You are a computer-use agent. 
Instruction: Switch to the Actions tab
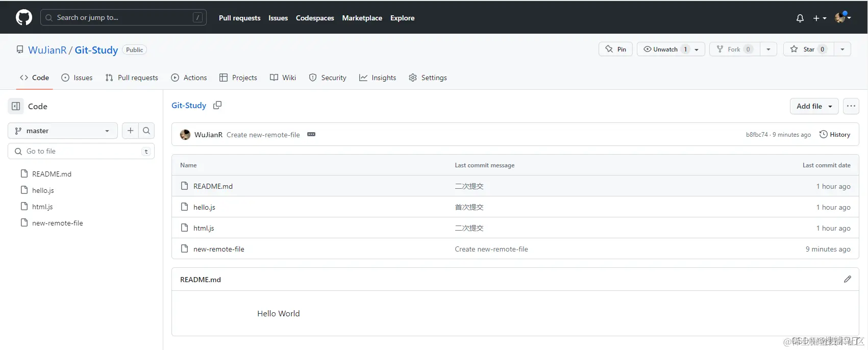click(189, 78)
